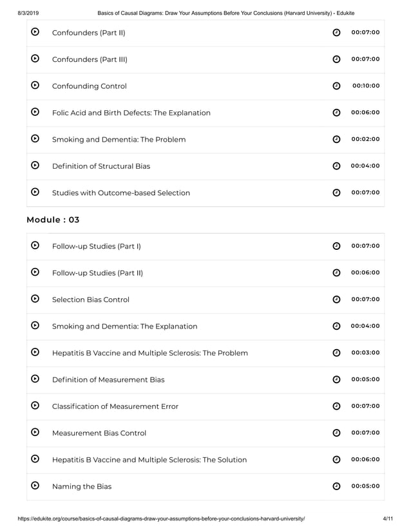Screen dimensions: 411x532
Task: Click clock icon on Measurement Bias Control row
Action: (336, 433)
